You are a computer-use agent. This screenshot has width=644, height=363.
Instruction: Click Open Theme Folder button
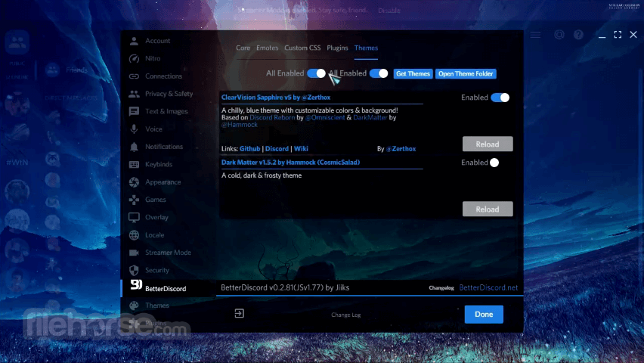466,73
